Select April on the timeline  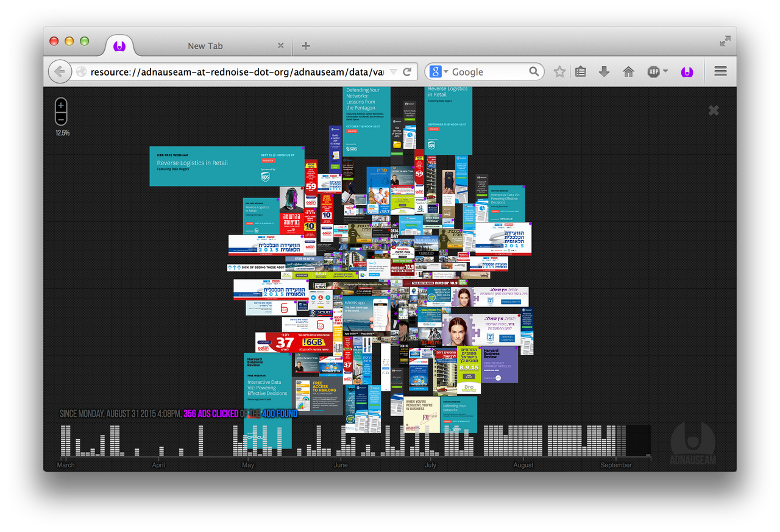coord(158,465)
